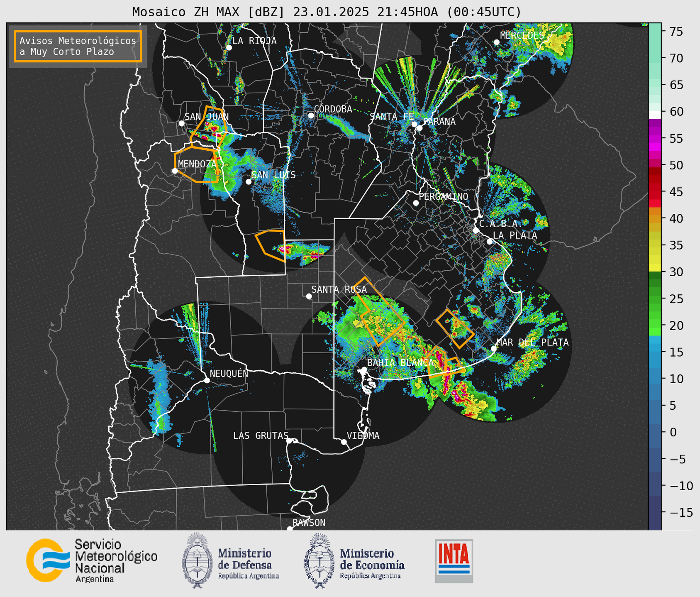Click the white dot marking Neuquén

click(207, 380)
